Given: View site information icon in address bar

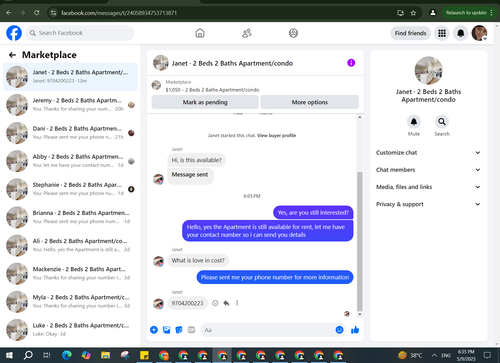Looking at the screenshot, I should click(x=53, y=13).
